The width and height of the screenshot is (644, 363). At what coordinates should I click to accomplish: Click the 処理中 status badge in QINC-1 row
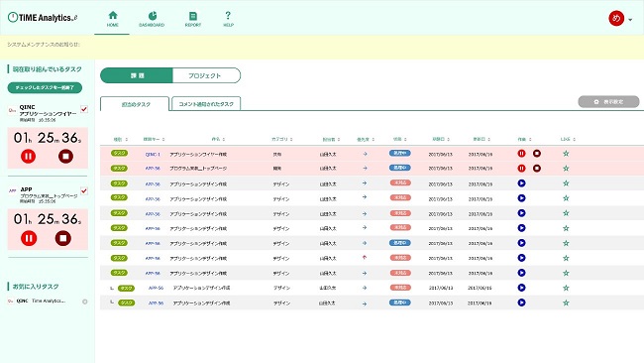click(x=399, y=153)
